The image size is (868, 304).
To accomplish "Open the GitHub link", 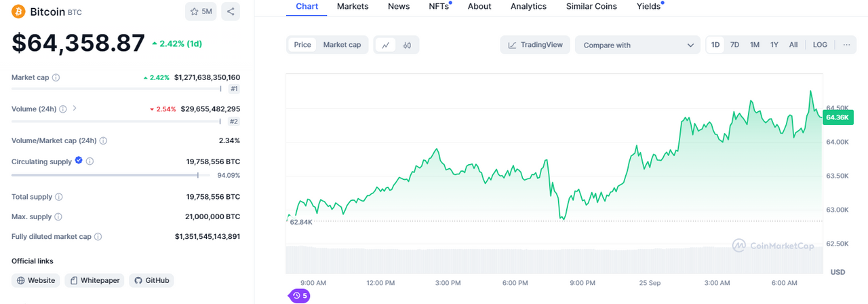I will tap(151, 280).
